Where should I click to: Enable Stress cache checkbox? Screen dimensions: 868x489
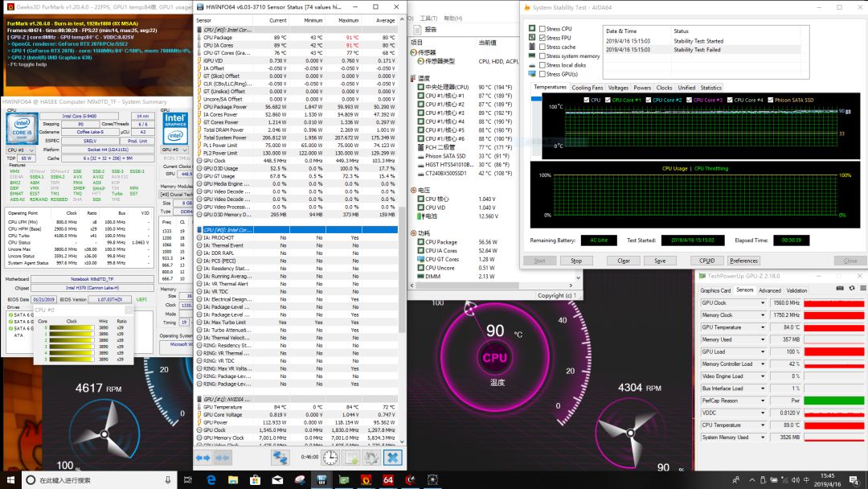[x=542, y=47]
